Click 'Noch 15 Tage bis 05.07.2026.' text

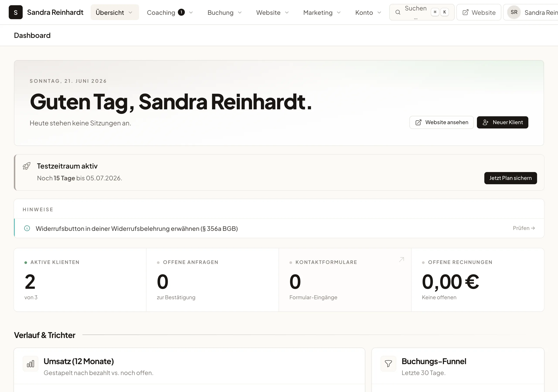[x=80, y=178]
